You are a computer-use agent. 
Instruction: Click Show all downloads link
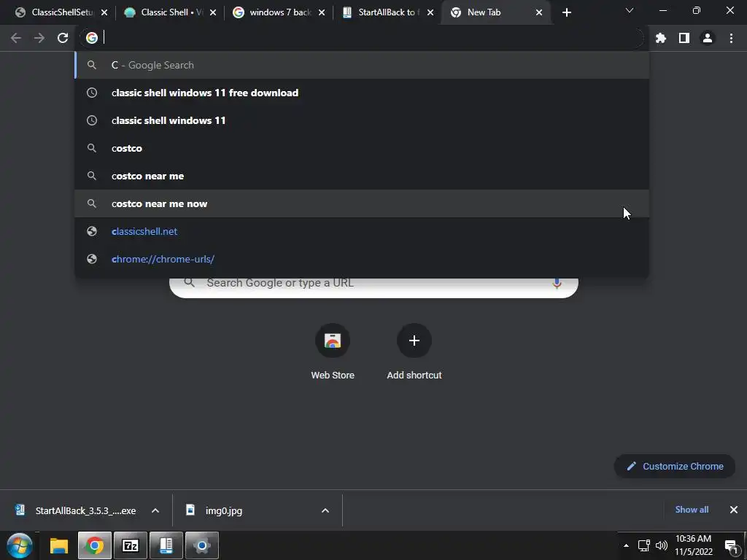[692, 510]
